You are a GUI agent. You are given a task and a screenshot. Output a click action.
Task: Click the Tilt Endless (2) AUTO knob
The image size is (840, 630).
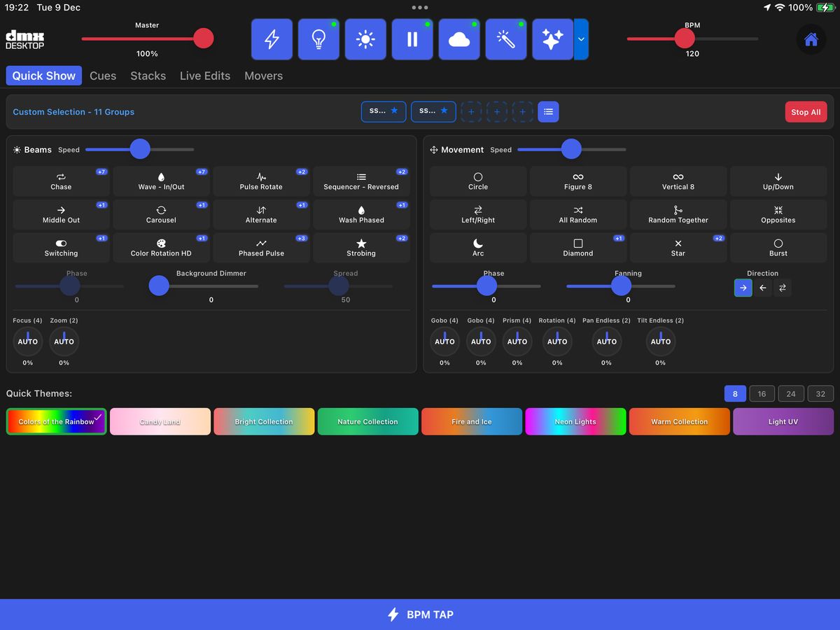coord(661,342)
